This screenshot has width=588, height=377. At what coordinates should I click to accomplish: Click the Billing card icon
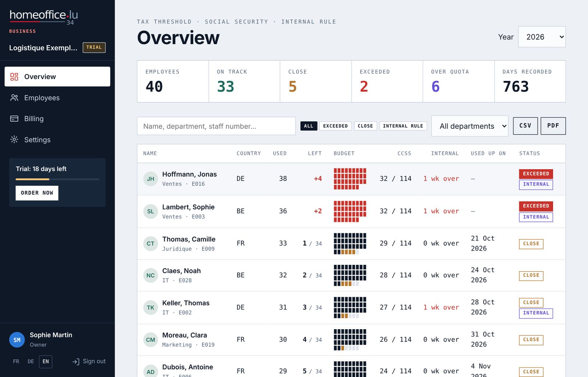click(14, 118)
